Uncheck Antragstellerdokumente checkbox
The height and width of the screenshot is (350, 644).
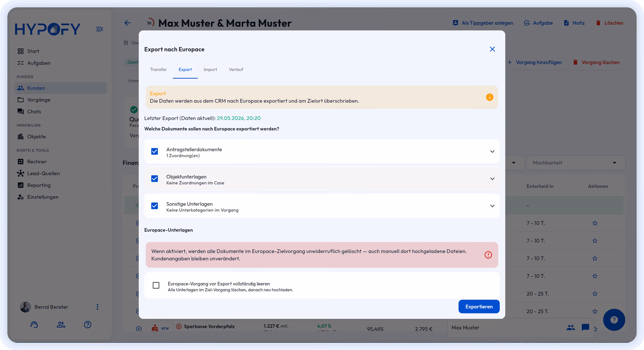coord(155,151)
